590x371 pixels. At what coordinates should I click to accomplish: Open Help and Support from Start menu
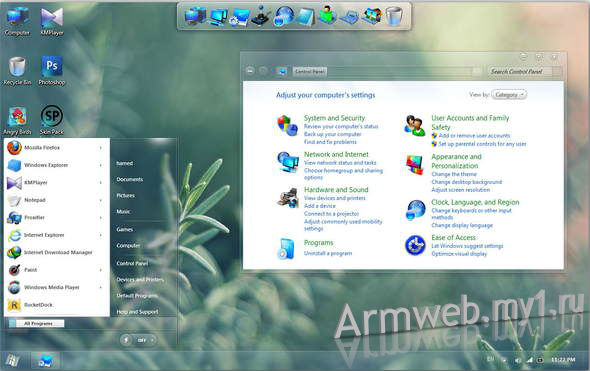coord(137,312)
